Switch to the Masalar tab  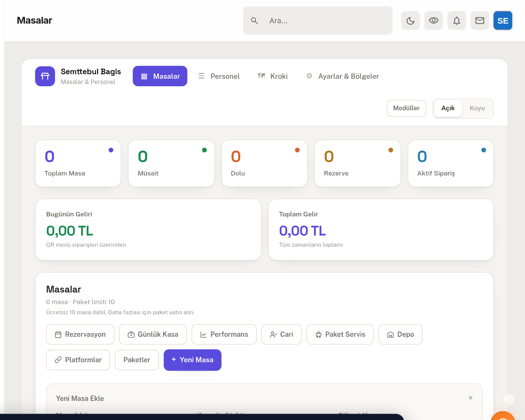pos(160,76)
